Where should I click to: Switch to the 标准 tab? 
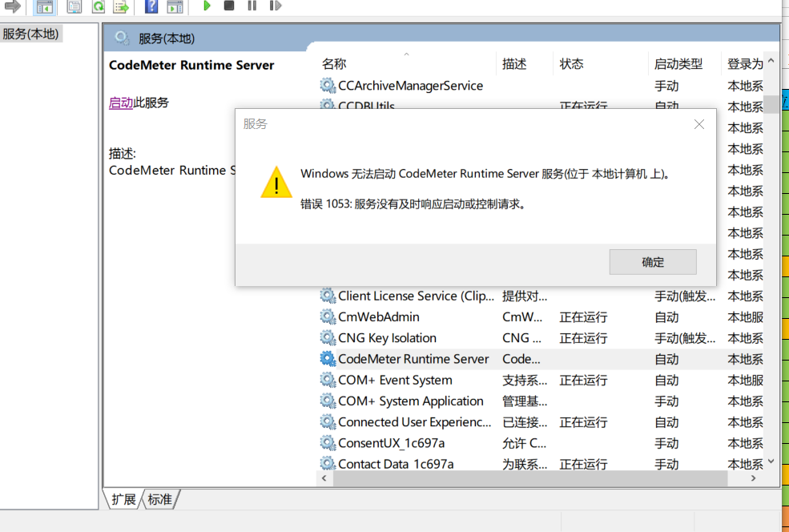pyautogui.click(x=160, y=499)
